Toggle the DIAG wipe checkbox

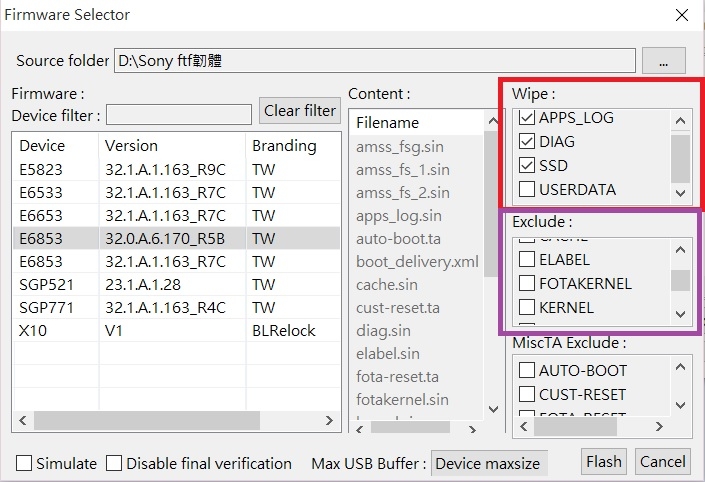527,142
